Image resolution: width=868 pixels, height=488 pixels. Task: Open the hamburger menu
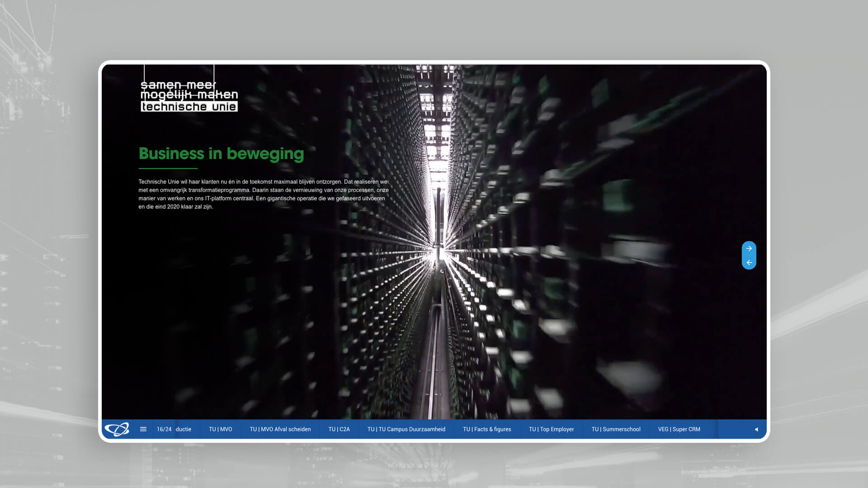[x=143, y=429]
